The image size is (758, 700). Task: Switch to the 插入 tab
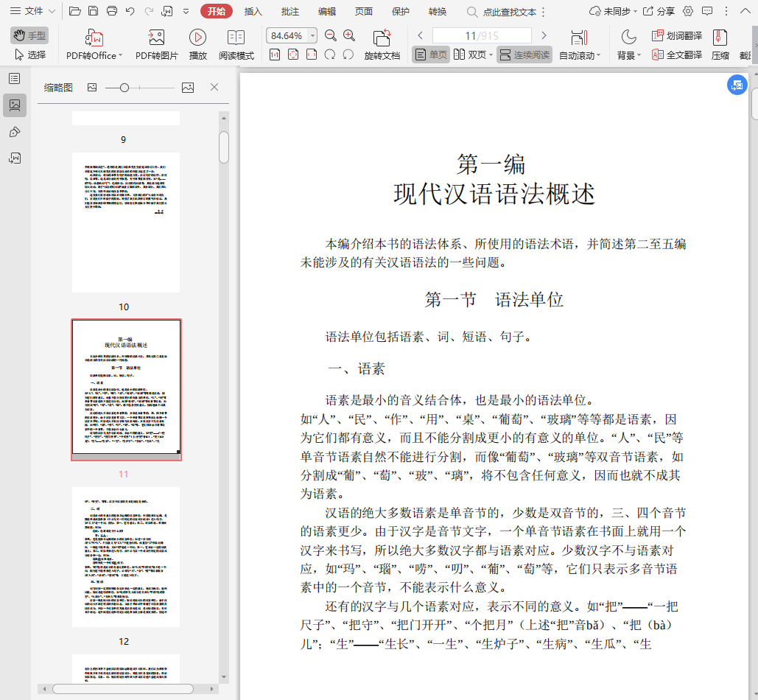[253, 11]
